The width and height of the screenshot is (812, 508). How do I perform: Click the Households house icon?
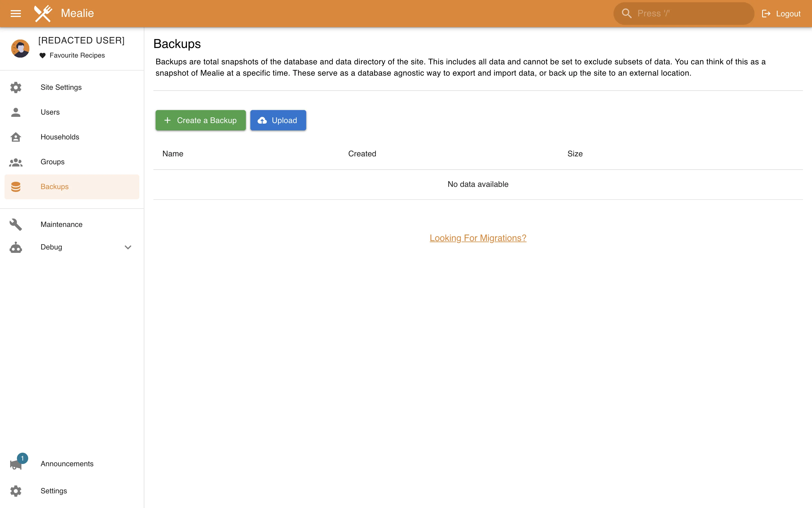16,137
